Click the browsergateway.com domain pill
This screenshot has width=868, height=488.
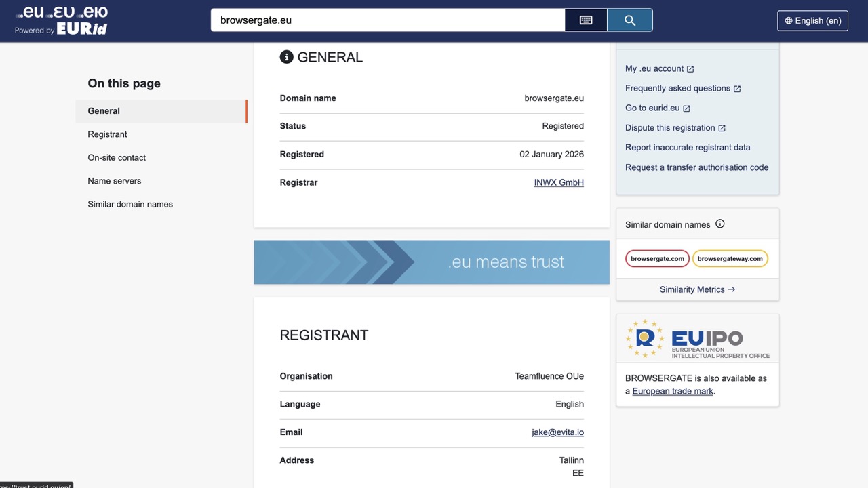coord(730,258)
